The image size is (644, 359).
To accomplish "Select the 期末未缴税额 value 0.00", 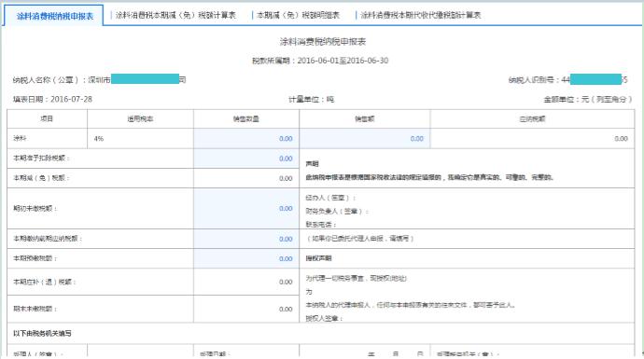I will click(x=286, y=309).
